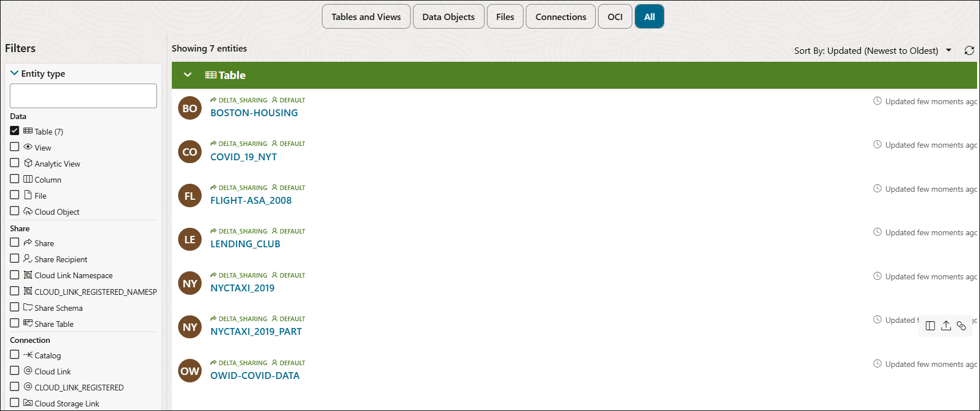Click the upload arrow icon on NYCTAXI_2019_PART row

click(x=946, y=326)
